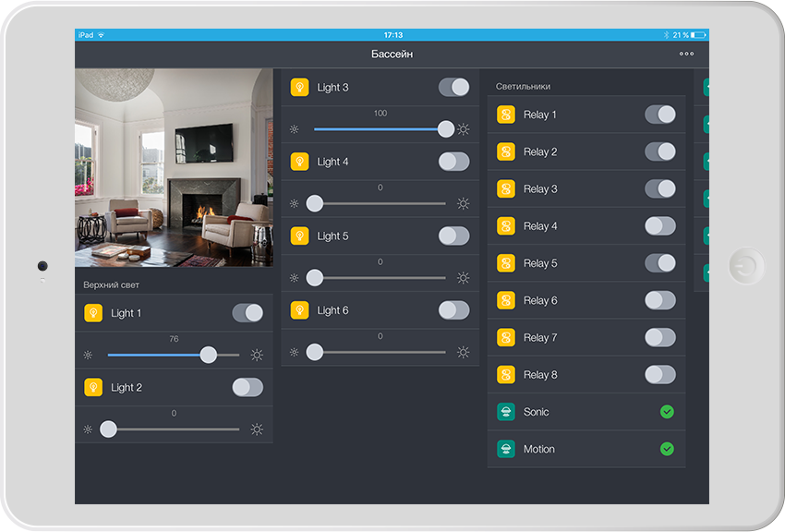This screenshot has height=532, width=785.
Task: Click the Бассейн title in header
Action: pyautogui.click(x=392, y=54)
